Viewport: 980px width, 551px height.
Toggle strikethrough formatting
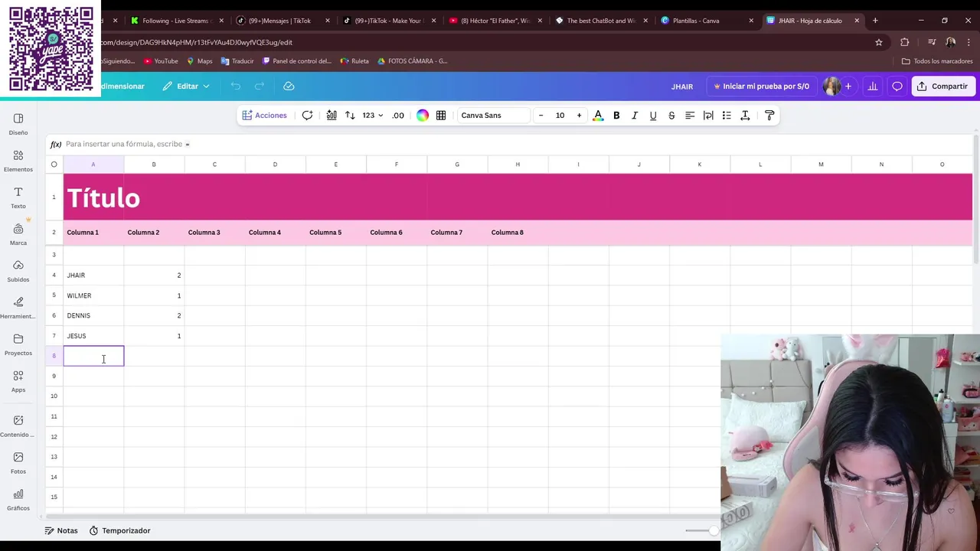(x=671, y=116)
